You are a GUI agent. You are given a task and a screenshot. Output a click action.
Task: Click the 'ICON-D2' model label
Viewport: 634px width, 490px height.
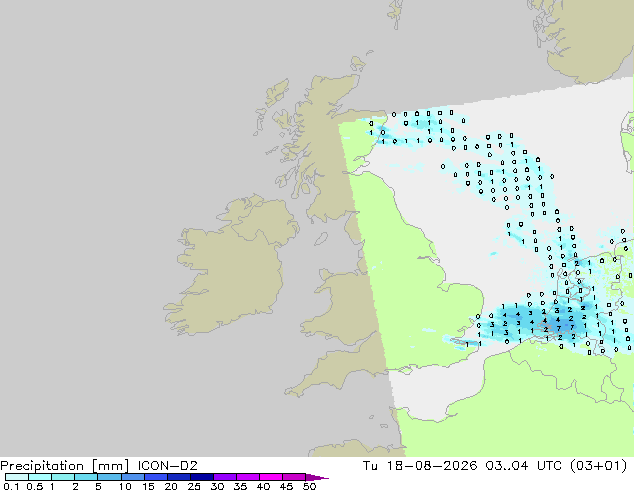167,466
